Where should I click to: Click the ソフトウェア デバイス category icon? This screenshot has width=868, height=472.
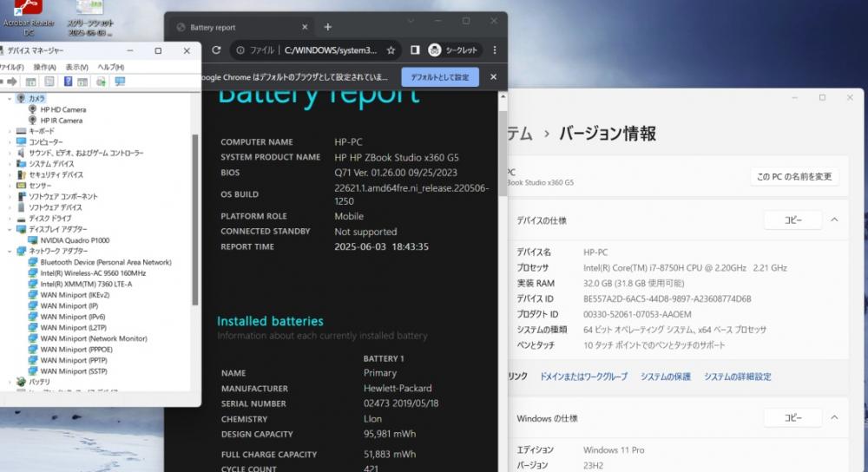(x=21, y=207)
